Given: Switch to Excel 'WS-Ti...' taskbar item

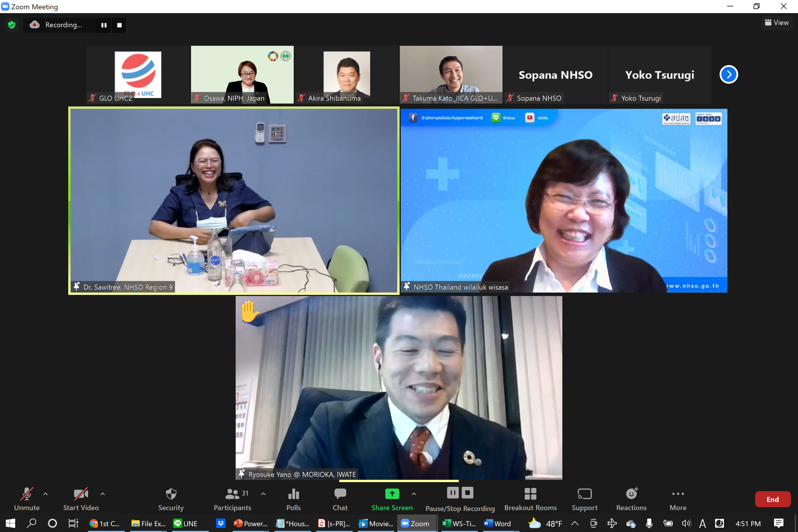Looking at the screenshot, I should point(459,524).
